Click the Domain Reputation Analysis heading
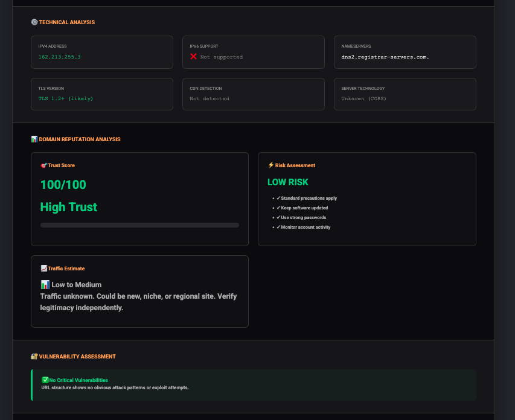 coord(80,139)
